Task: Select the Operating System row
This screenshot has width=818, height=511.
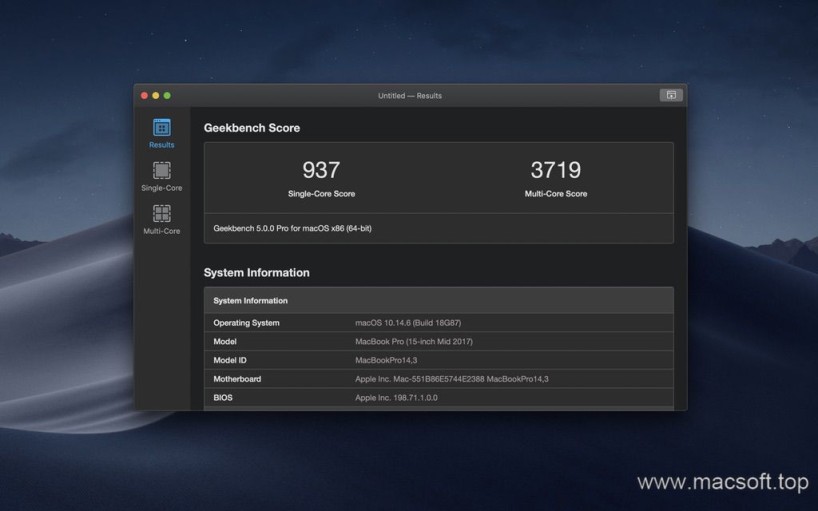Action: tap(438, 323)
